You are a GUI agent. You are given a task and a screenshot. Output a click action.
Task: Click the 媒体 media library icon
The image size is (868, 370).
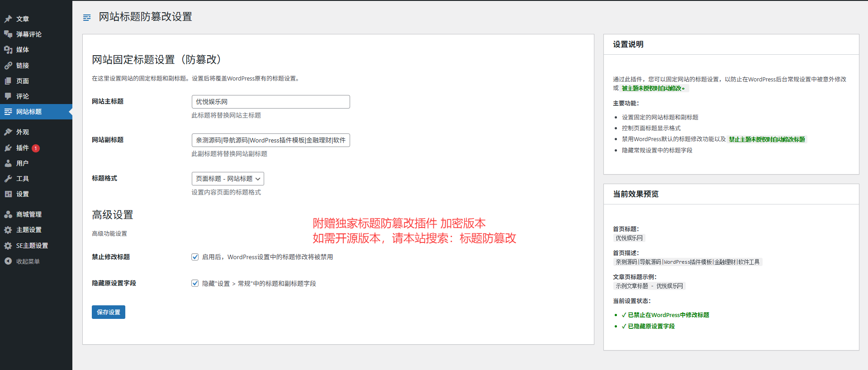point(8,50)
